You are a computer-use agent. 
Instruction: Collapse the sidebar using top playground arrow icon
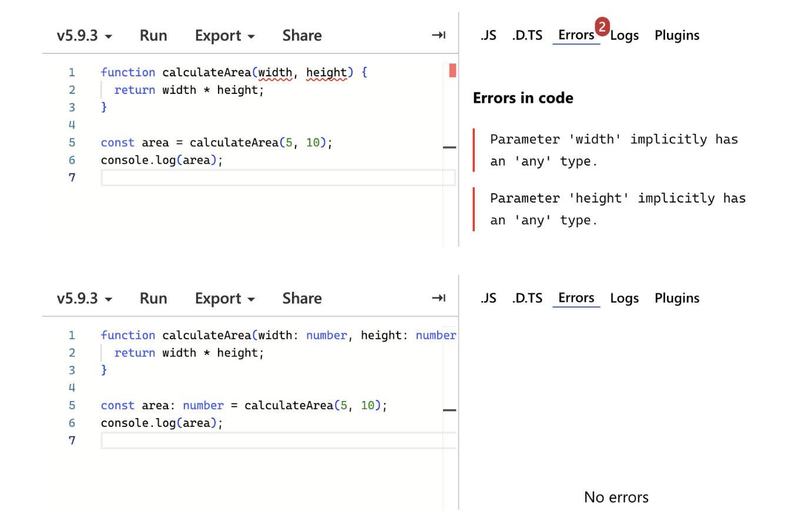pos(438,35)
